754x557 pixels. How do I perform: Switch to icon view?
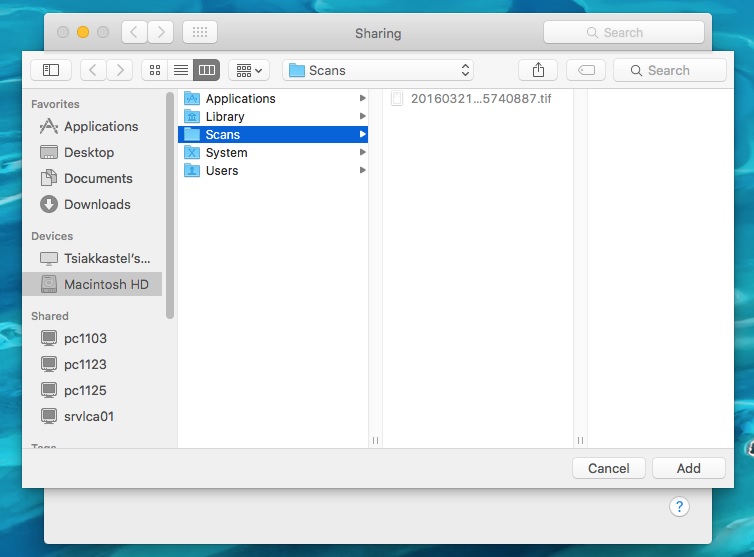pos(155,70)
